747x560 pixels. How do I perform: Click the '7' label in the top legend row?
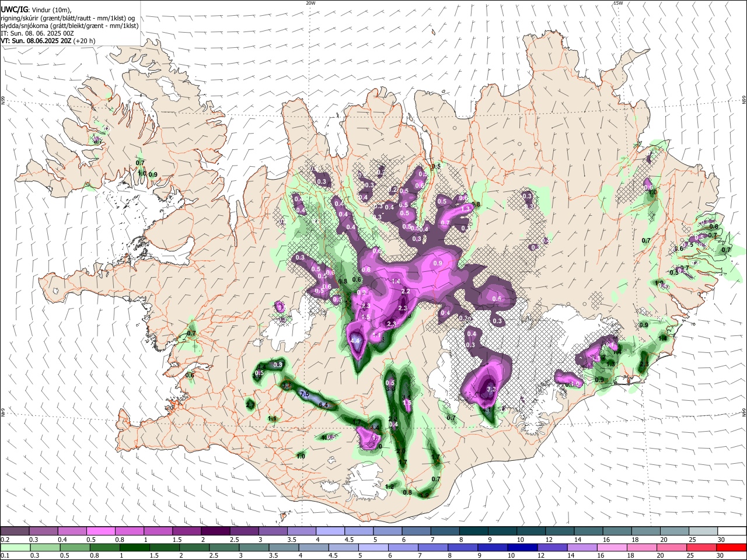pyautogui.click(x=432, y=540)
